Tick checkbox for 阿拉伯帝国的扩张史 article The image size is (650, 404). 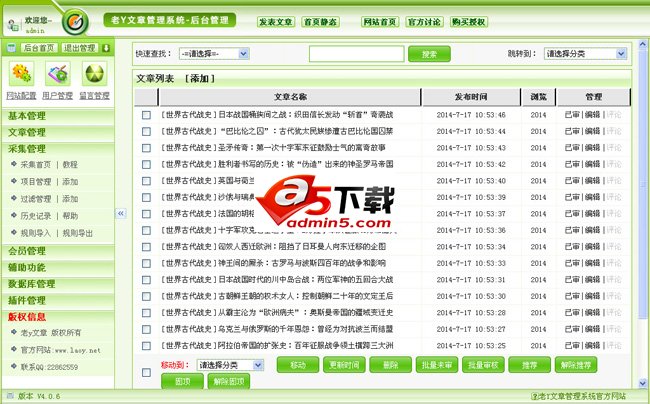146,346
